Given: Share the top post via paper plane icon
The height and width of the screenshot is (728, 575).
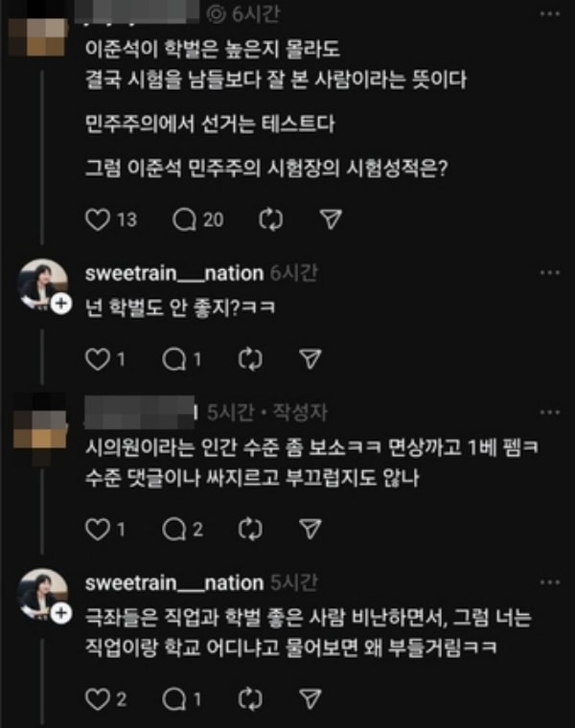Looking at the screenshot, I should click(331, 219).
